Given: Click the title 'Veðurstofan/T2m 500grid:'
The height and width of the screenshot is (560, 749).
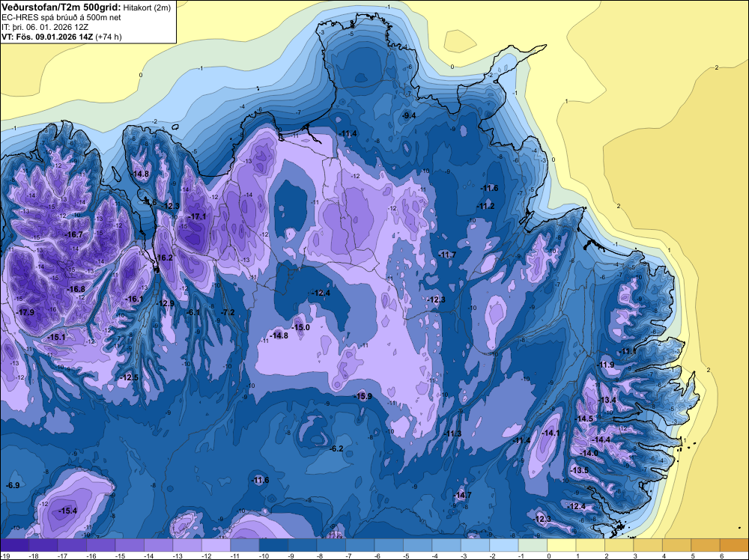Looking at the screenshot, I should [61, 7].
